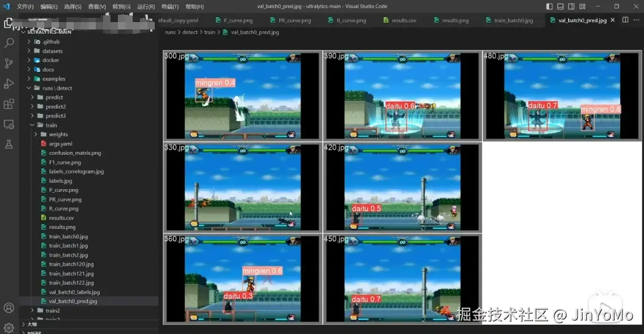Open the Explorer view icon

(x=8, y=23)
